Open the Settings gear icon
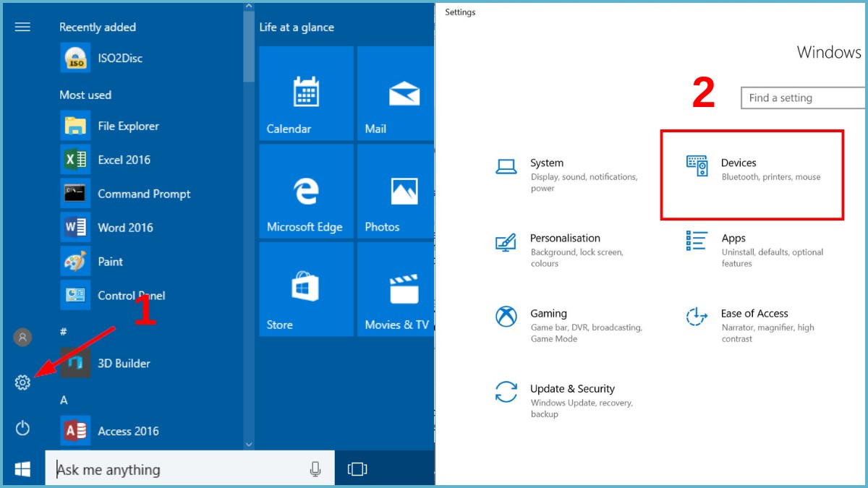The width and height of the screenshot is (868, 488). (x=22, y=382)
